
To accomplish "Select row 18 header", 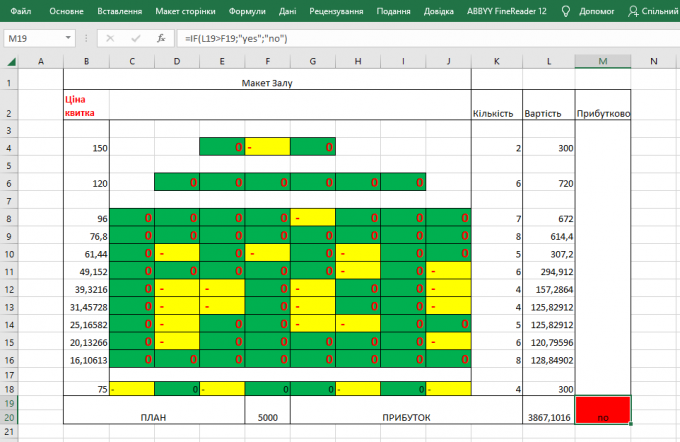I will click(x=9, y=389).
